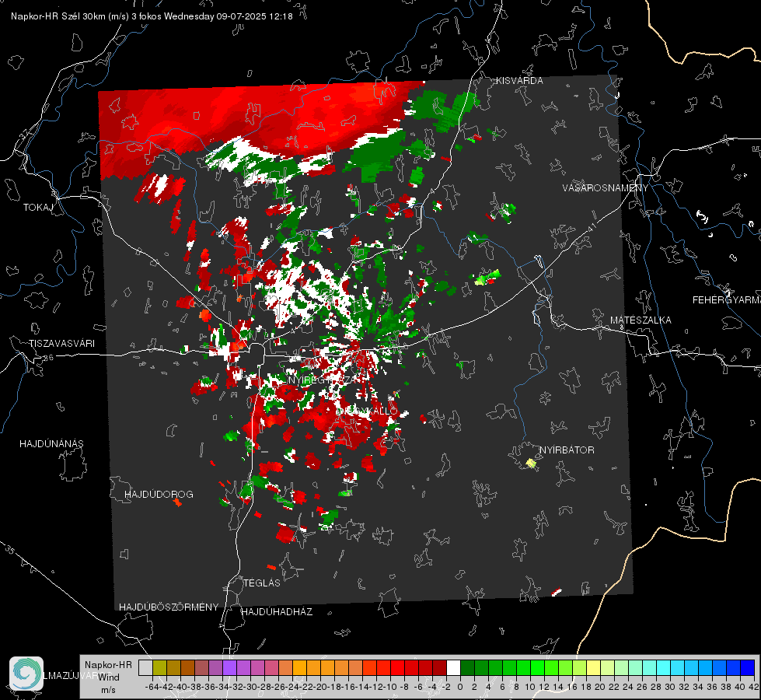
Task: Pick the cyan 28 to 30 legend swatch
Action: [664, 667]
